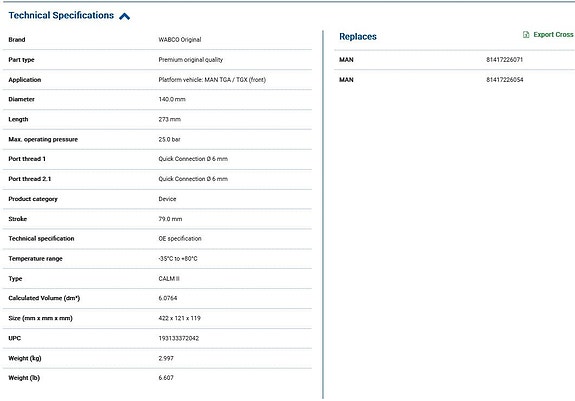Click the Temperature range label

(35, 259)
